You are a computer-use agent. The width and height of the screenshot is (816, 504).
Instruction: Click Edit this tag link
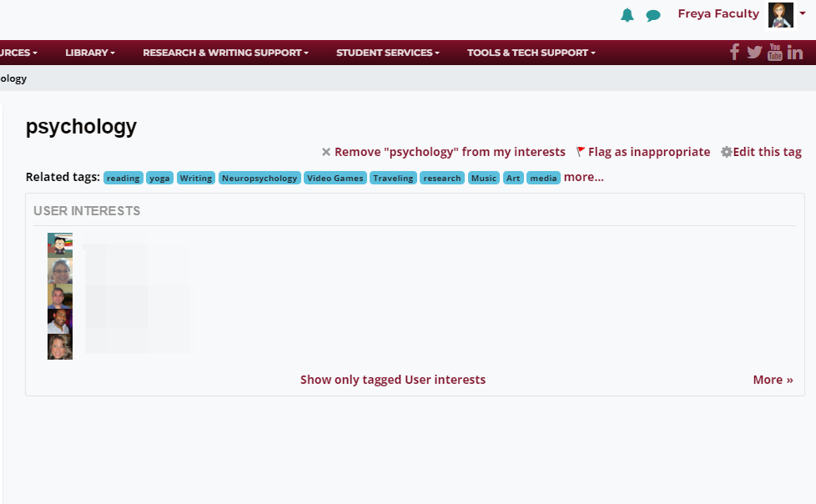tap(767, 152)
